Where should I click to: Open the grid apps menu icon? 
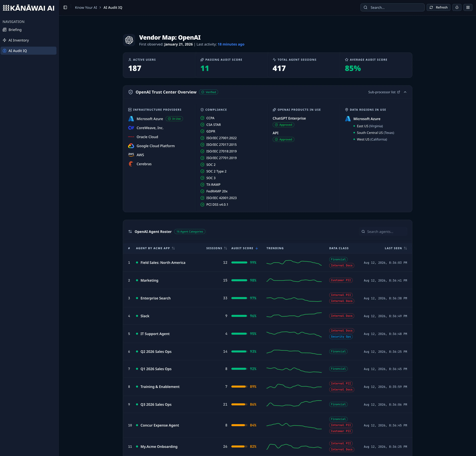click(468, 8)
